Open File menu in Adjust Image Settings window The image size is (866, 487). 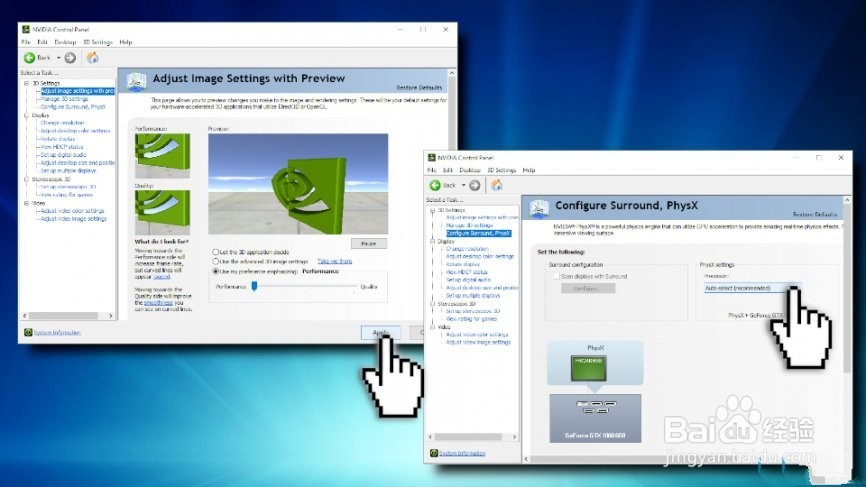coord(25,42)
